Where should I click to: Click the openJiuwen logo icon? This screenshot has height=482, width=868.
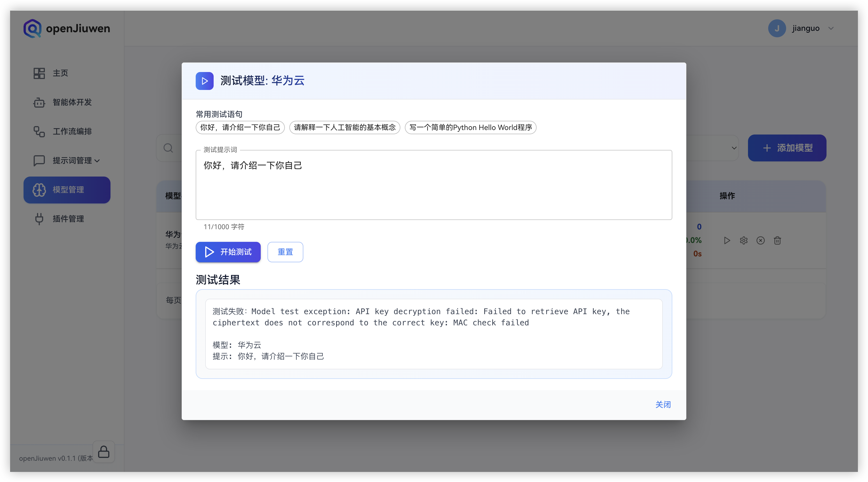click(x=32, y=28)
